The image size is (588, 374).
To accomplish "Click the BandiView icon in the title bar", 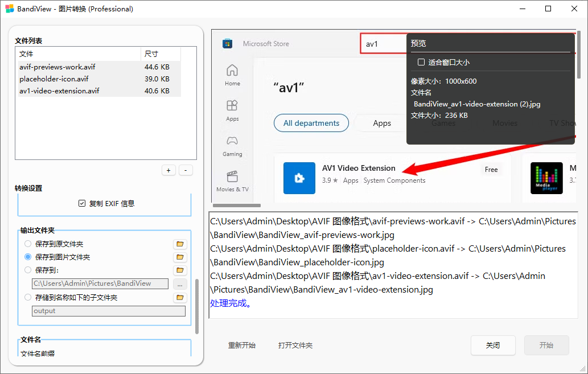I will [x=9, y=9].
